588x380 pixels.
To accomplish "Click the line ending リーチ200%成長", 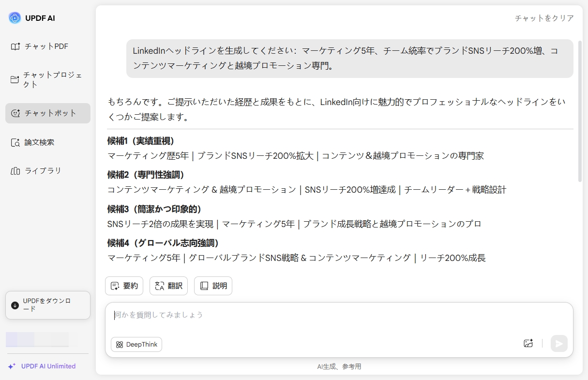I will pyautogui.click(x=297, y=258).
